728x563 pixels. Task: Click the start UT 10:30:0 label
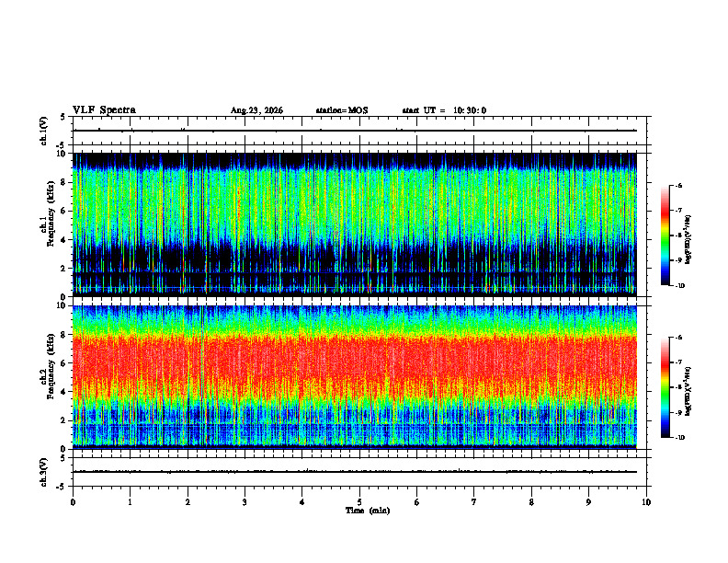(444, 110)
